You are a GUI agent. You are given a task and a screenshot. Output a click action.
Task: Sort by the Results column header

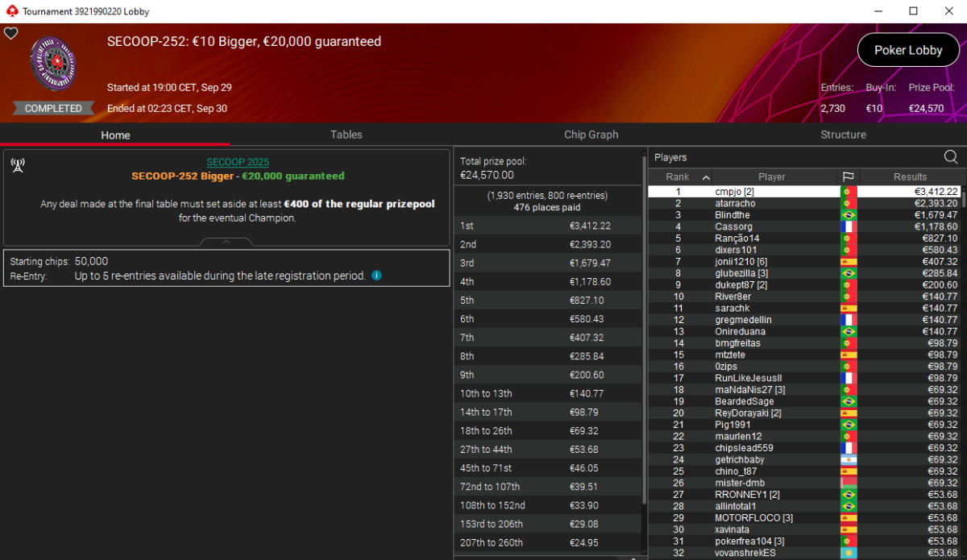[x=910, y=176]
